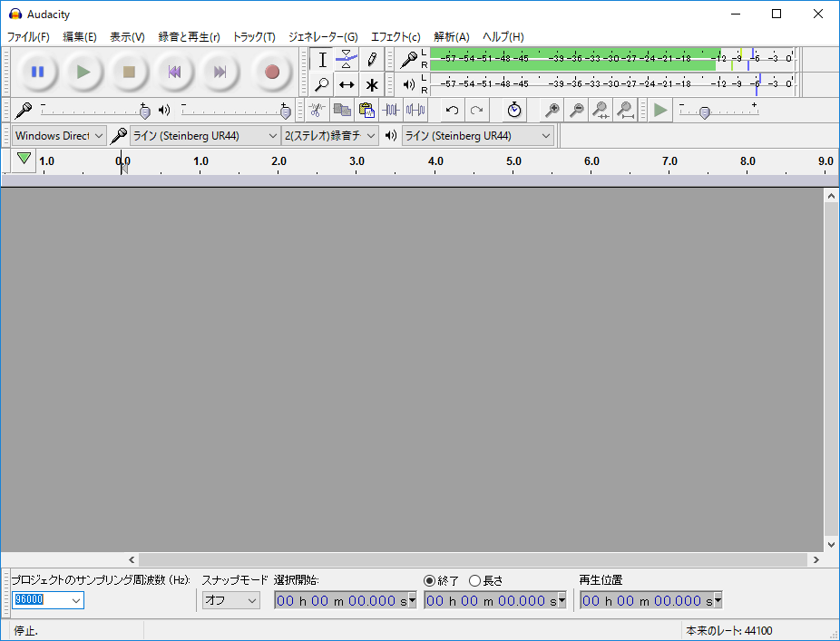Click the Zoom In magnifier icon

[x=552, y=111]
